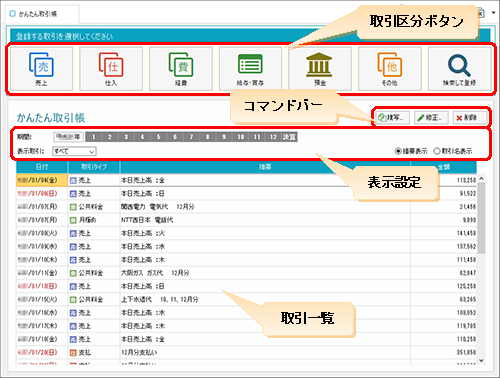The image size is (500, 378).
Task: Switch to month 1 in period bar
Action: coord(94,137)
